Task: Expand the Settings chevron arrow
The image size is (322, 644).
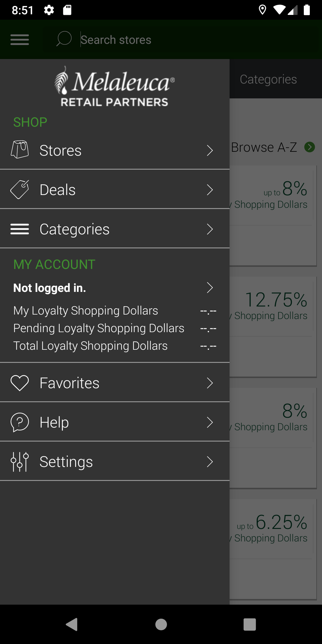Action: (x=210, y=462)
